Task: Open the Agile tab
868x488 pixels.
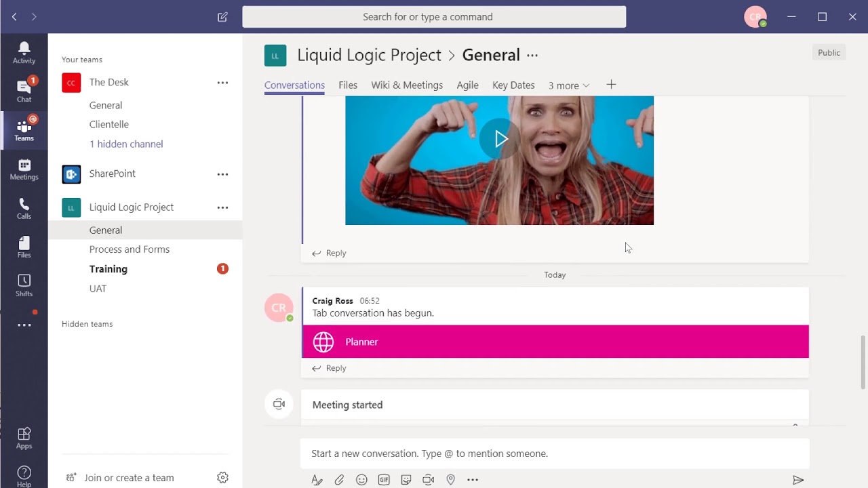Action: [467, 85]
